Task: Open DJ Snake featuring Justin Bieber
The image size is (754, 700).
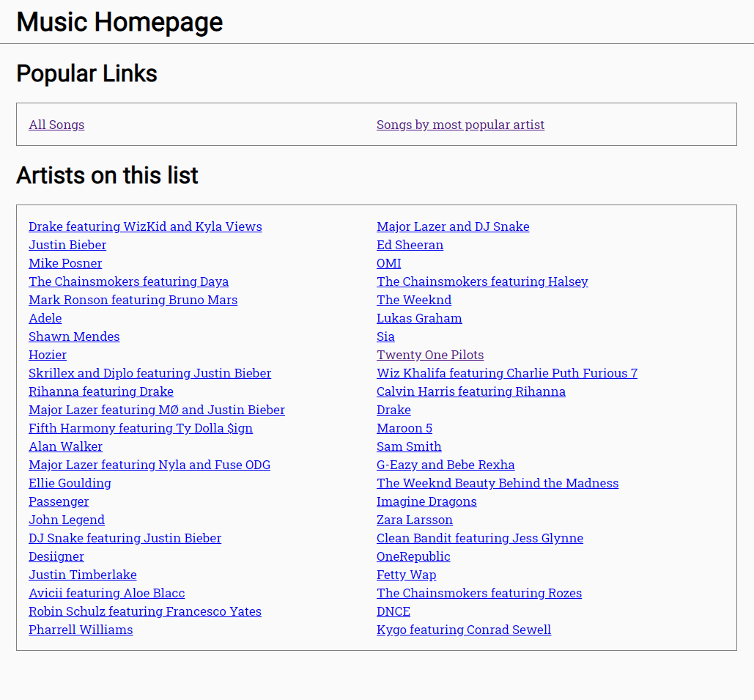Action: point(125,537)
